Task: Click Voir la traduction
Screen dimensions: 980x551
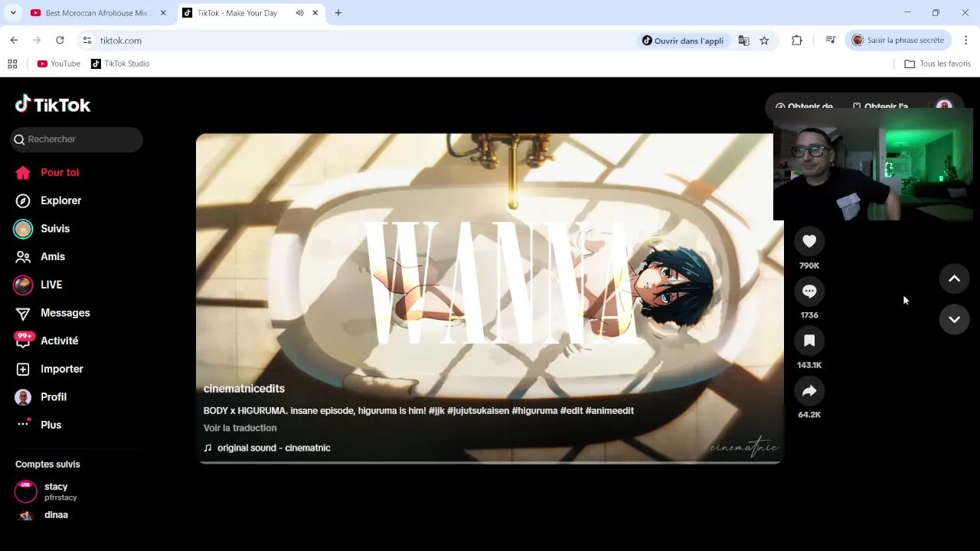Action: tap(240, 428)
